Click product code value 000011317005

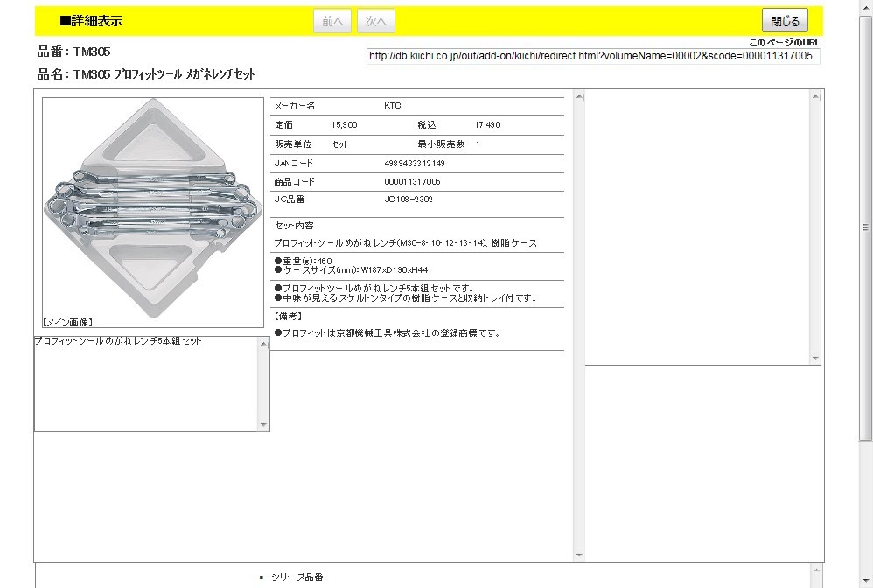click(x=412, y=181)
